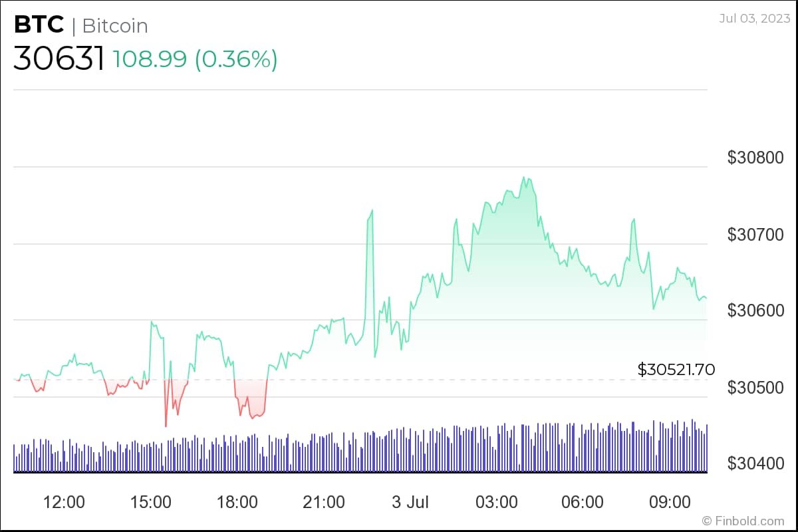The image size is (798, 532).
Task: Select the 06:00 time axis marker
Action: coord(583,501)
